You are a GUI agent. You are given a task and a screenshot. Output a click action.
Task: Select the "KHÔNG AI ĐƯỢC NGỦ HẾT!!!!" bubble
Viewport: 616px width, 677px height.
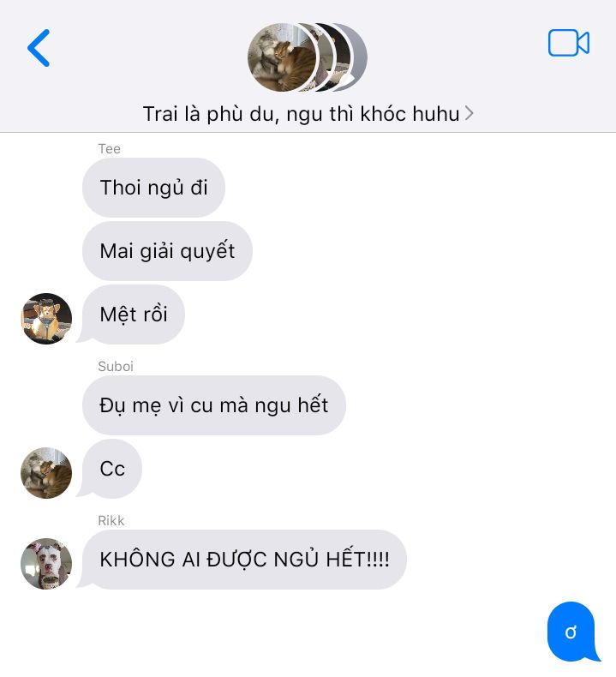244,559
